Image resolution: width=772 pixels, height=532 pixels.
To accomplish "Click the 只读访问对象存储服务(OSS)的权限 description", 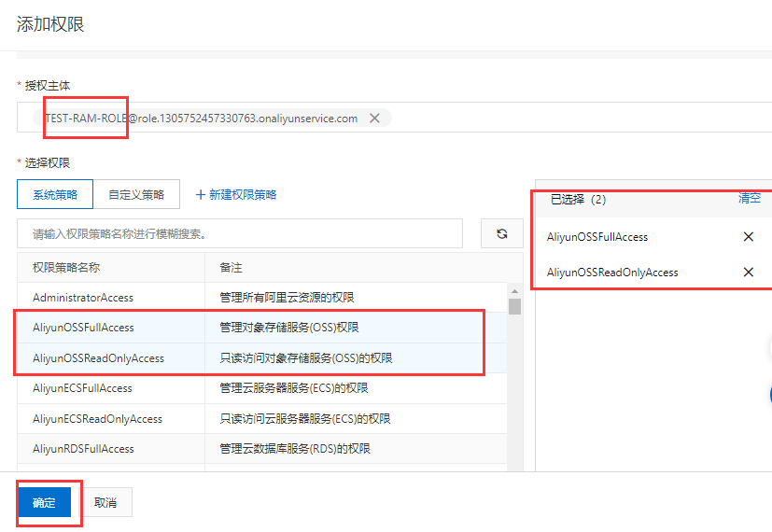I will 306,357.
